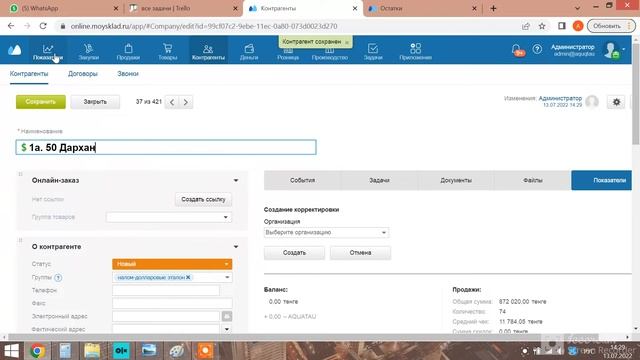Open the Розница section
This screenshot has width=640, height=360.
288,54
